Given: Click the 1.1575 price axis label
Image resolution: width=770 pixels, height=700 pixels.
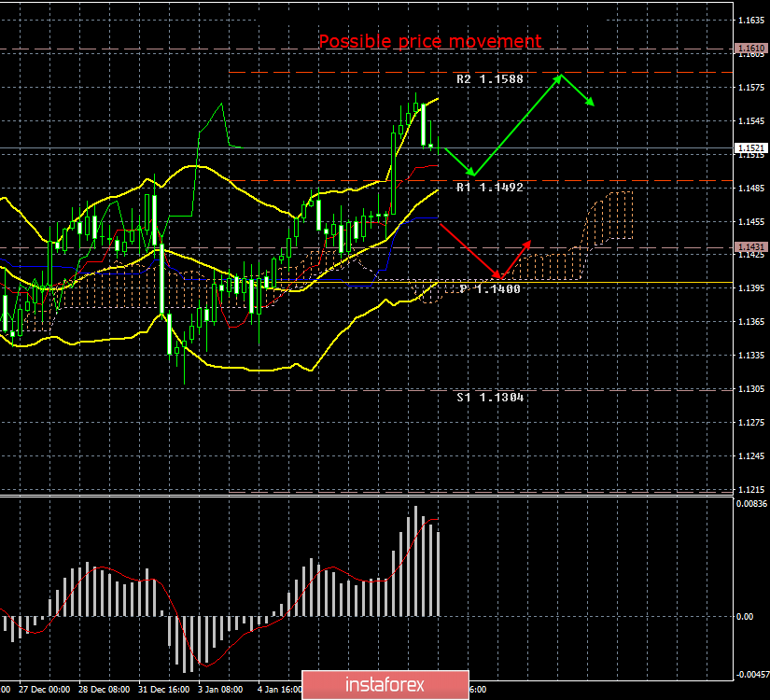Looking at the screenshot, I should pyautogui.click(x=751, y=88).
